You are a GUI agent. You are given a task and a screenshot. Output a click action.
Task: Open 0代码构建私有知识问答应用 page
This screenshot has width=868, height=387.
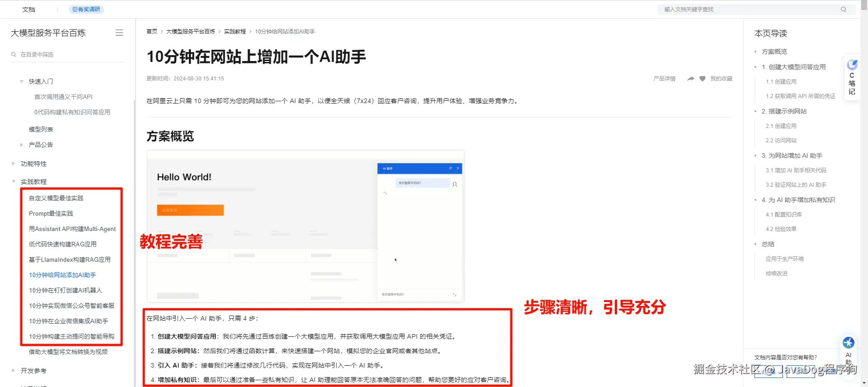72,112
